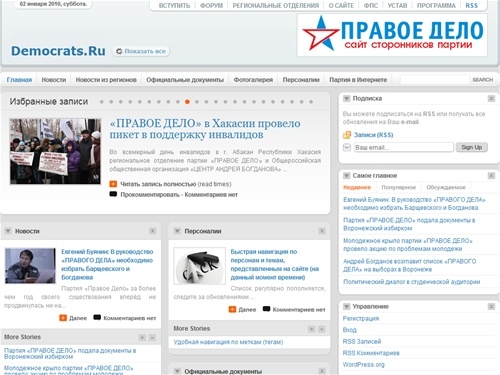Open the Главная menu item
Screen dimensions: 500x375
(x=19, y=80)
